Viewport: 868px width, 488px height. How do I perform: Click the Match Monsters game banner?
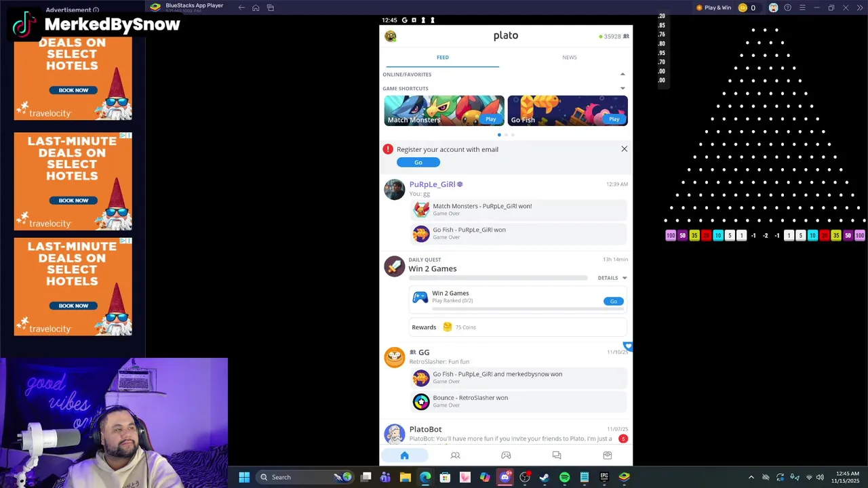pos(444,110)
